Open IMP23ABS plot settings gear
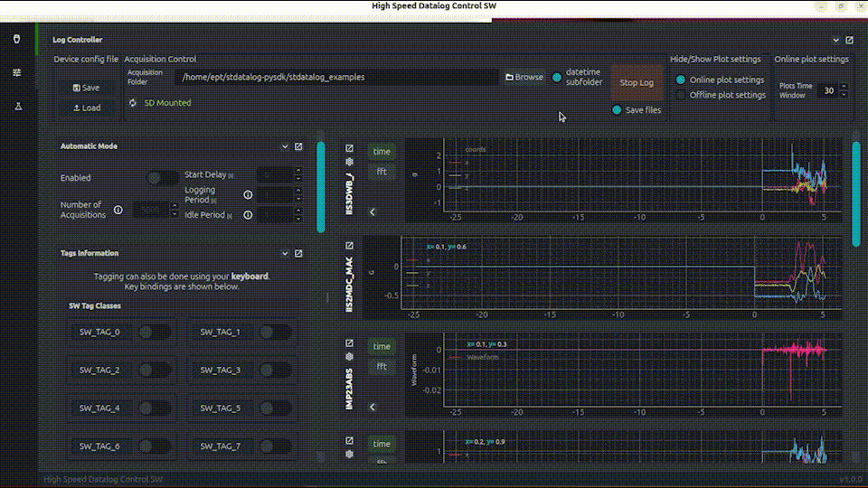 click(349, 356)
